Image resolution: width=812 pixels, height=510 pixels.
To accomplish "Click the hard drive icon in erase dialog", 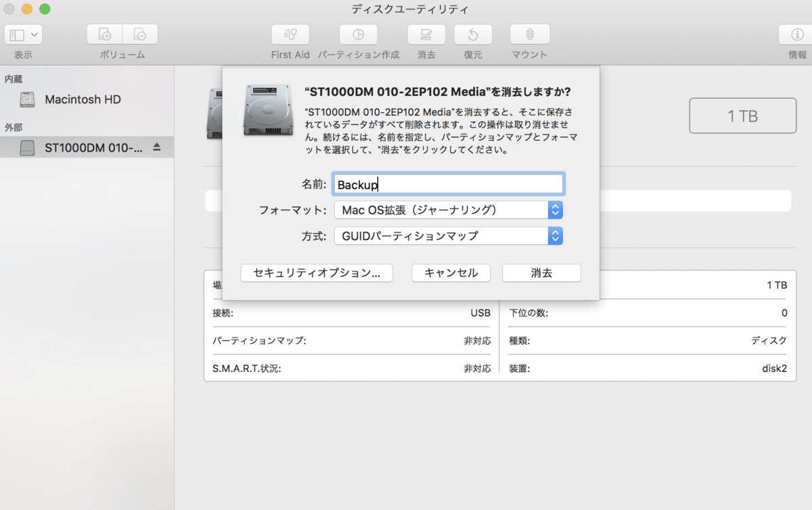I will (x=267, y=110).
